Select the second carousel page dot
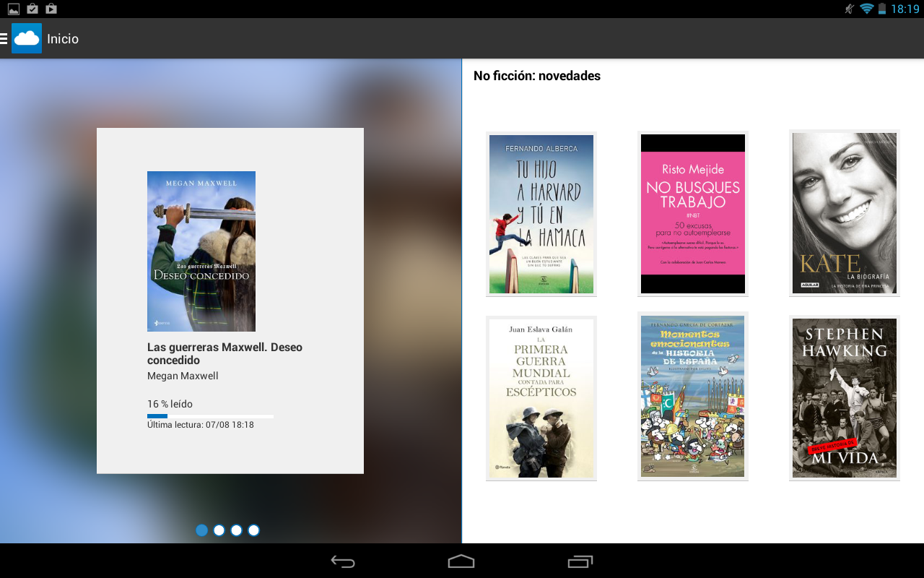 [x=219, y=530]
